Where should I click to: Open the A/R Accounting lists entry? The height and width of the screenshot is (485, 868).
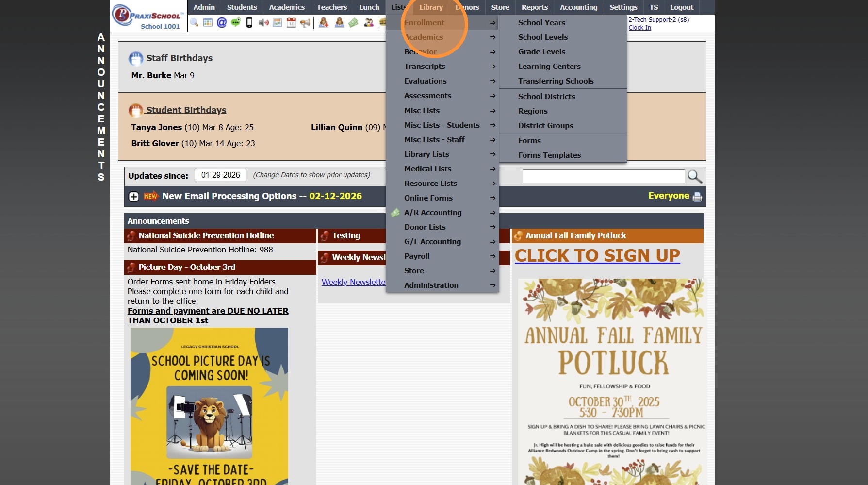click(442, 213)
